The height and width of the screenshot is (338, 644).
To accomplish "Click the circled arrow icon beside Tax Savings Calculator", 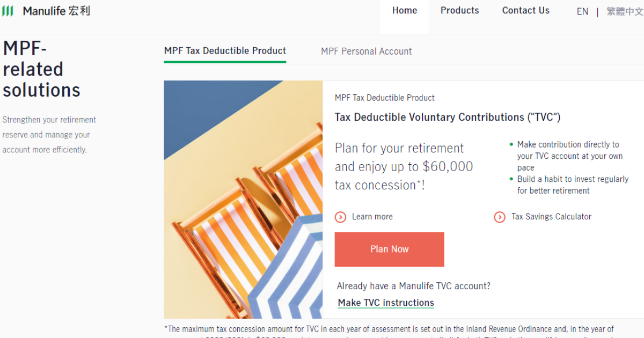I will (x=500, y=217).
